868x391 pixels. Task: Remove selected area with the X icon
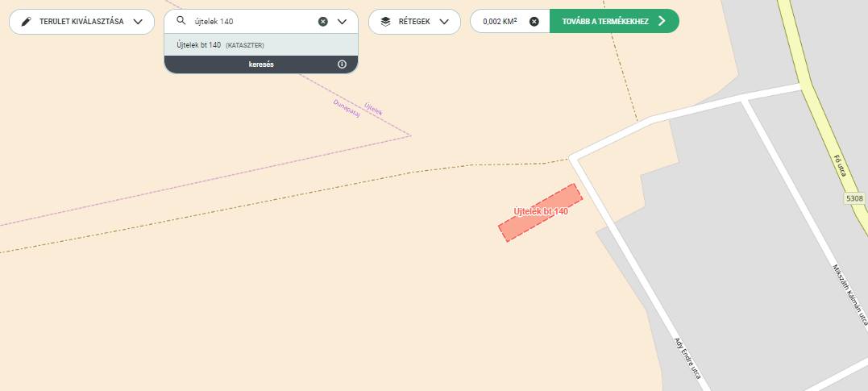[x=534, y=22]
